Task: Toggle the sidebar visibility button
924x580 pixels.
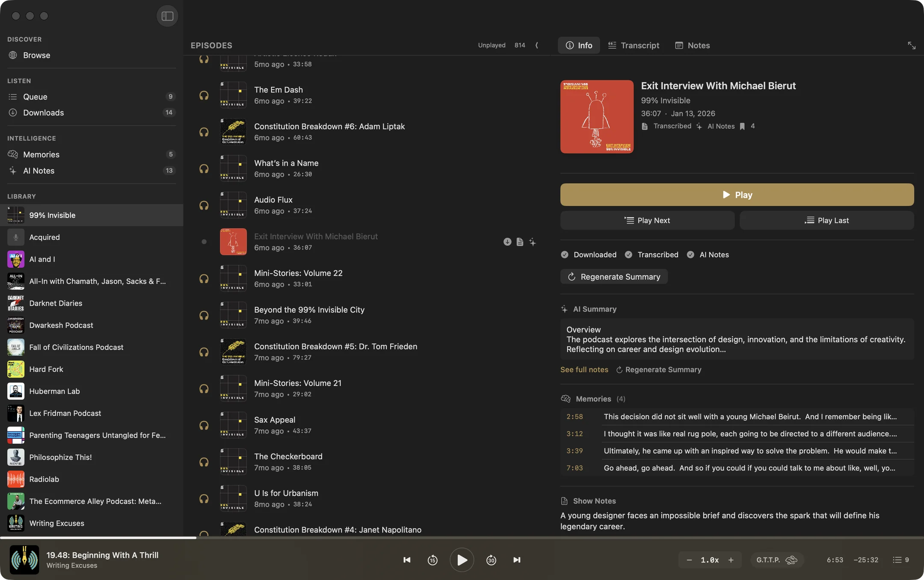Action: pos(167,16)
